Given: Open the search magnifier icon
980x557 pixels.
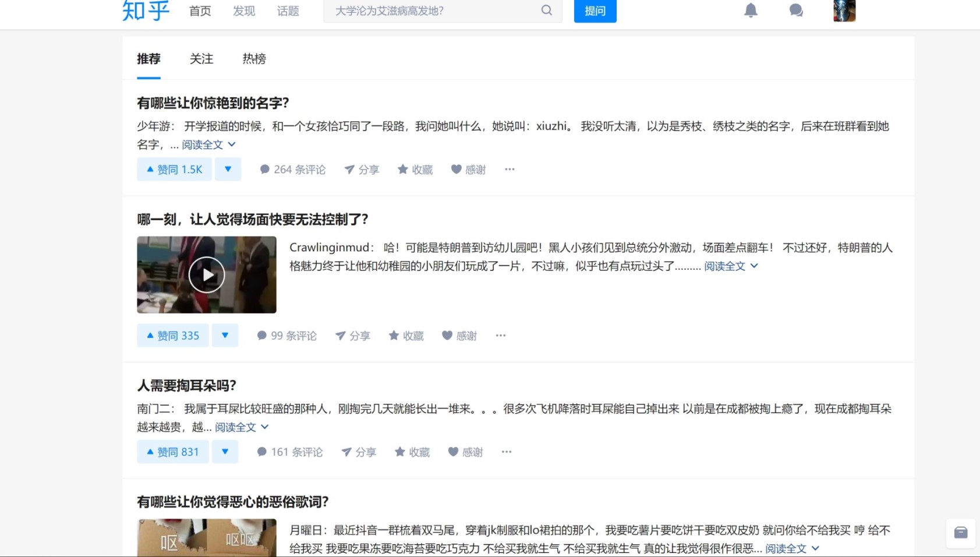Looking at the screenshot, I should click(x=546, y=10).
